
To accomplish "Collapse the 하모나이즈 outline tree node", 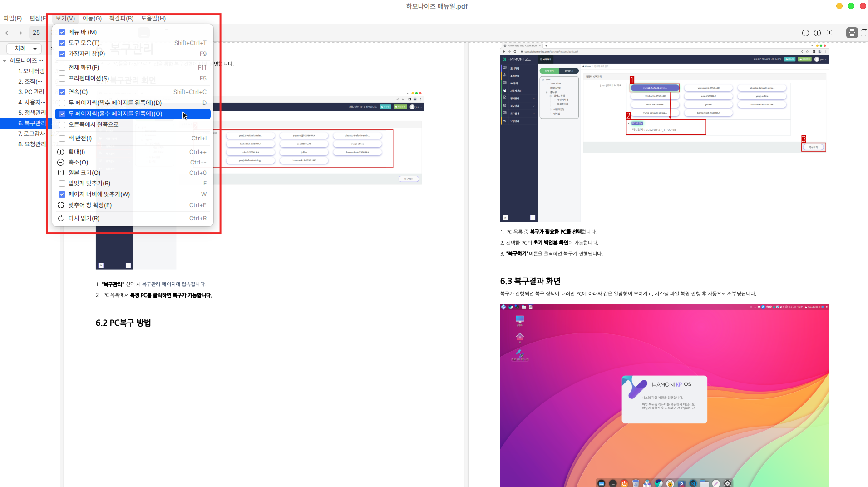I will click(x=5, y=60).
